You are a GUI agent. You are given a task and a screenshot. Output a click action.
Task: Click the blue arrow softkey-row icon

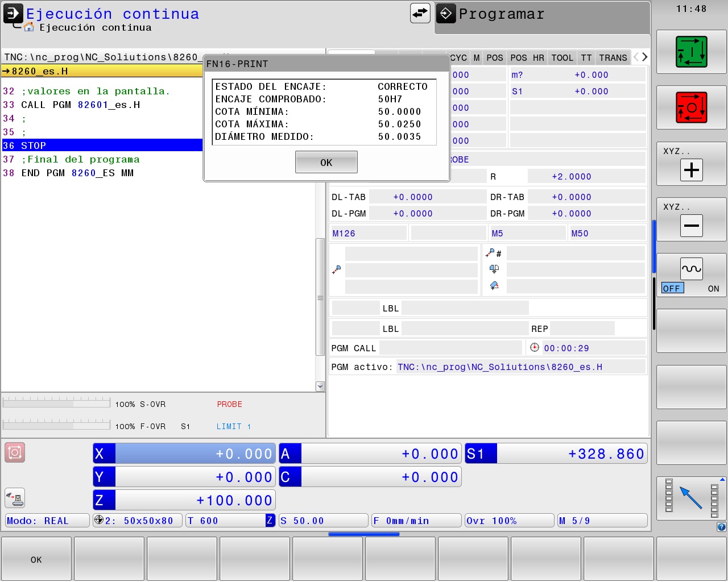[691, 498]
